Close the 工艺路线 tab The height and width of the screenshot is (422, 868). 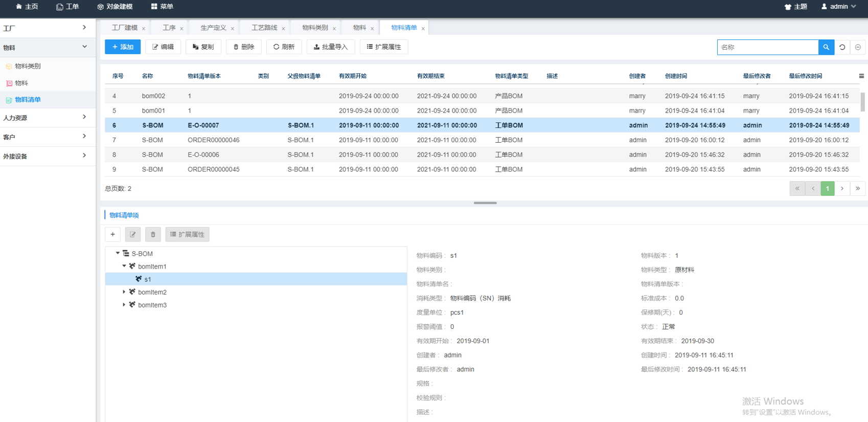(x=283, y=29)
